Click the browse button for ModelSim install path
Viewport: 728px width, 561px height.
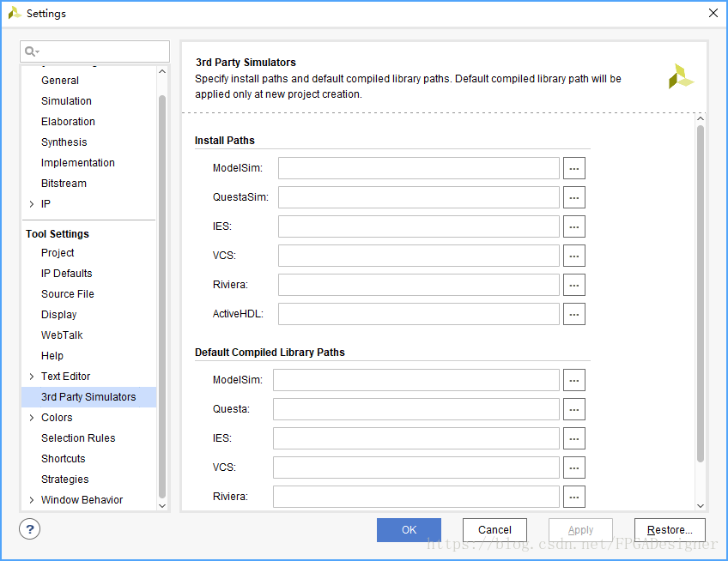coord(573,168)
